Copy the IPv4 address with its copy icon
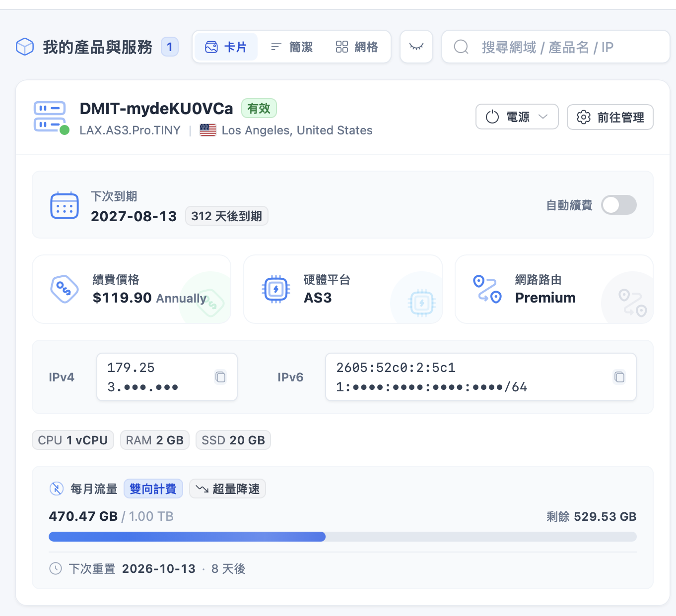Image resolution: width=676 pixels, height=616 pixels. (220, 377)
